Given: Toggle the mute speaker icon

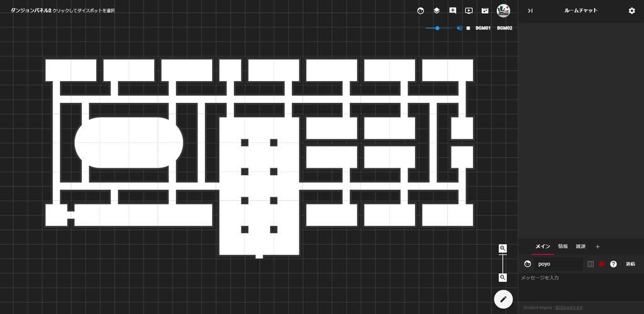Looking at the screenshot, I should coord(460,28).
